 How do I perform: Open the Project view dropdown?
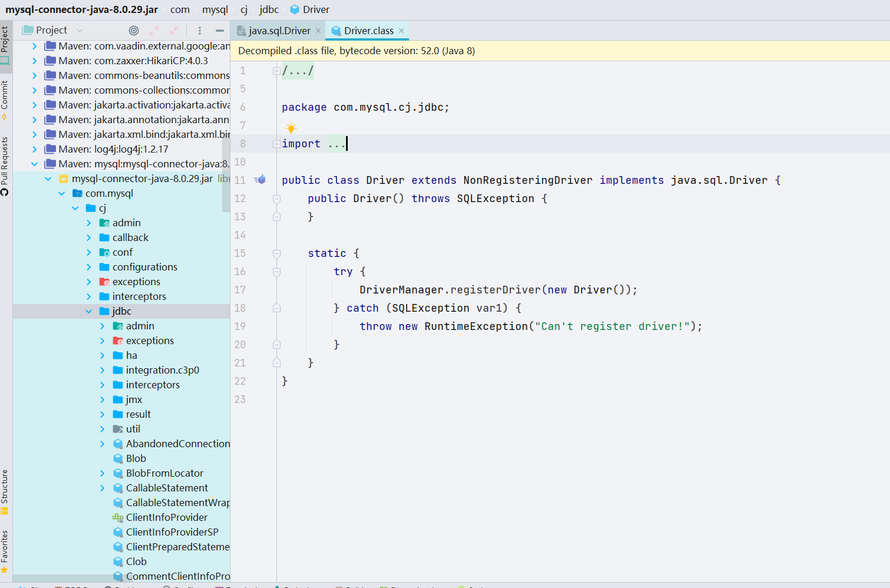(x=80, y=31)
